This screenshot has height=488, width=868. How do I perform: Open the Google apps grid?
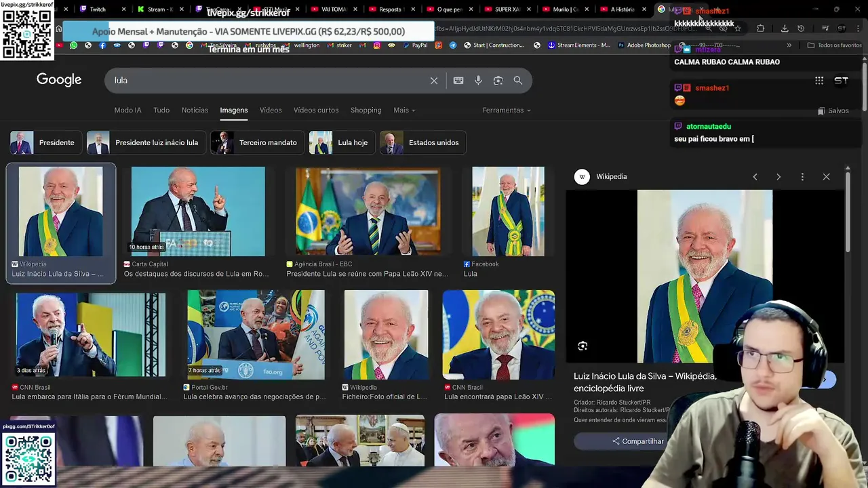(819, 81)
